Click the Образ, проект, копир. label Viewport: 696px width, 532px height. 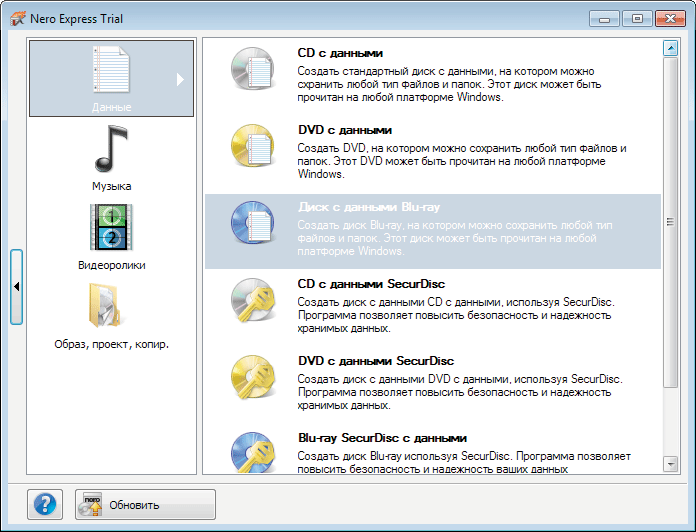111,344
